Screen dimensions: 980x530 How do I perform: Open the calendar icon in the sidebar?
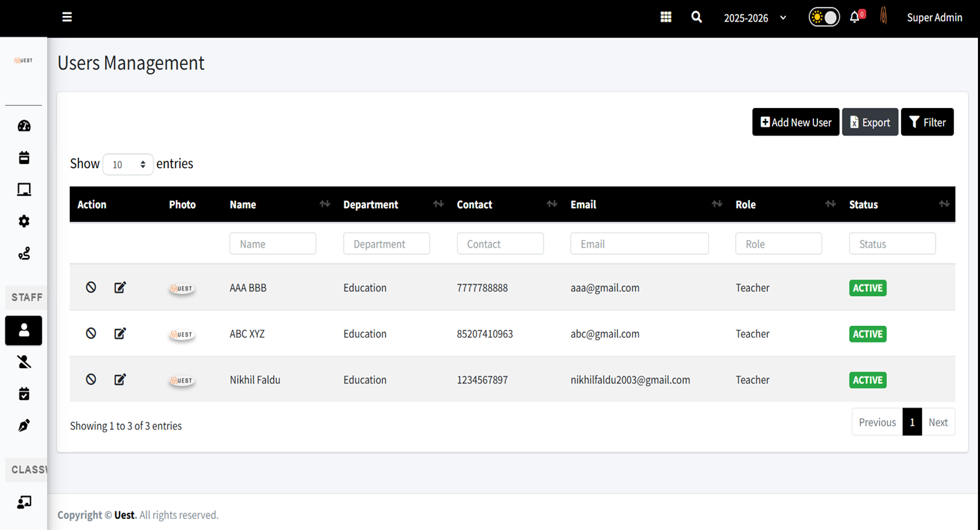coord(24,158)
